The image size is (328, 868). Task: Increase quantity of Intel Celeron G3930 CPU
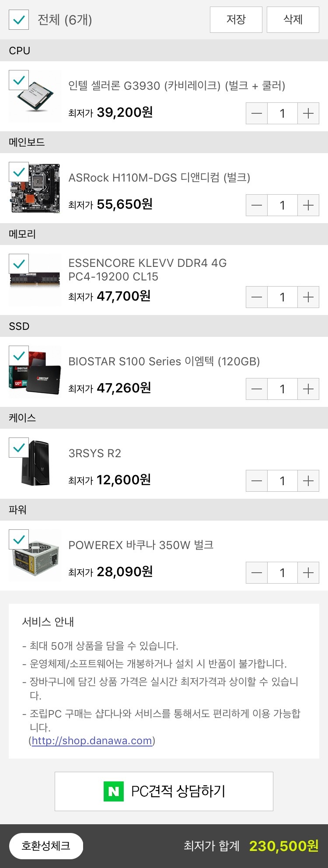point(308,113)
